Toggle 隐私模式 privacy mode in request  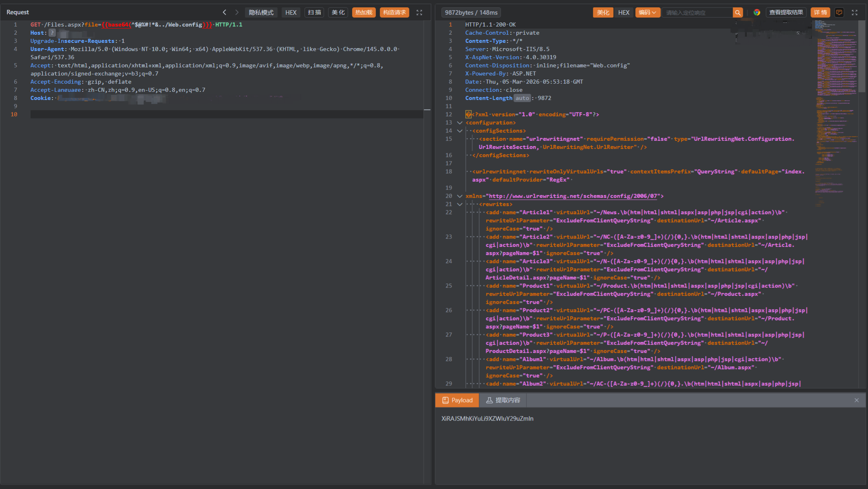pyautogui.click(x=261, y=13)
